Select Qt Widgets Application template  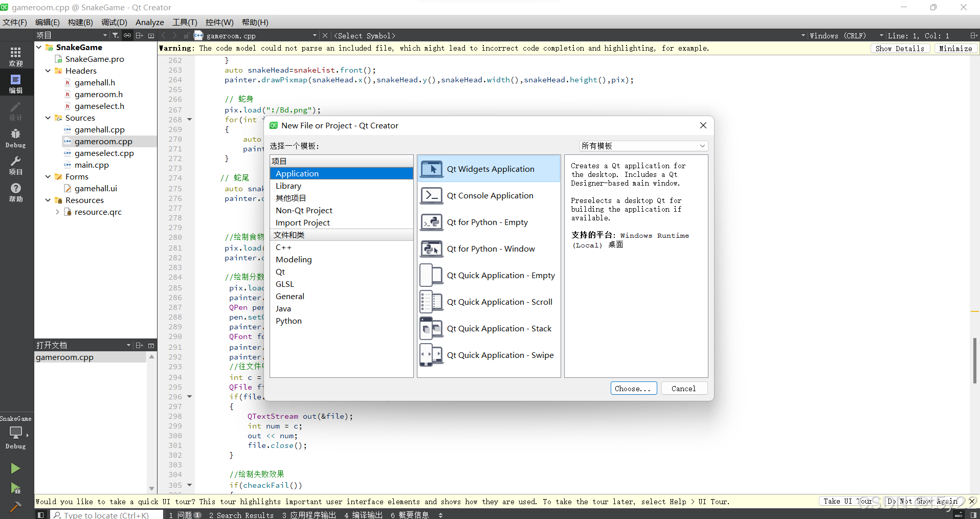point(489,169)
